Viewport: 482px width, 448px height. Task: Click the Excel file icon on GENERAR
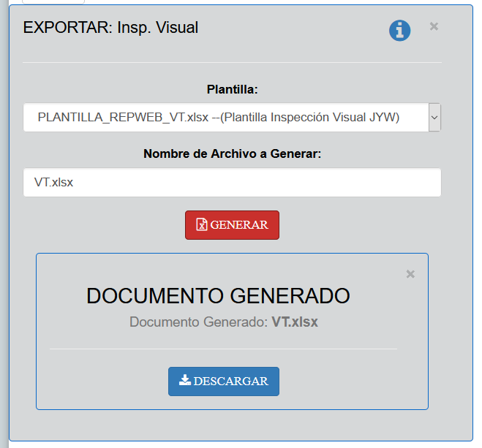[x=202, y=225]
